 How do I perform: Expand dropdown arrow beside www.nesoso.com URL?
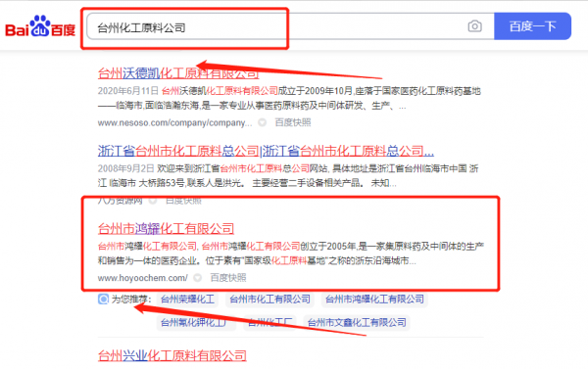[262, 122]
